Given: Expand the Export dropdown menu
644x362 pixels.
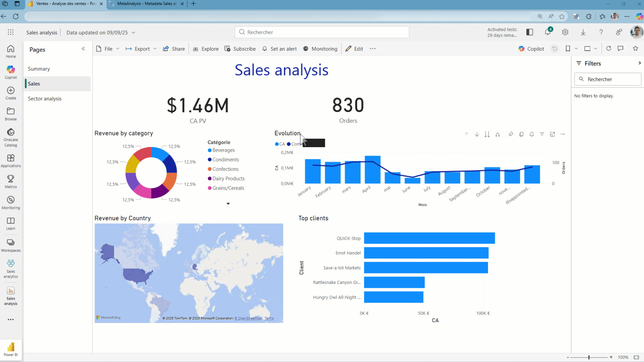Looking at the screenshot, I should click(155, 49).
